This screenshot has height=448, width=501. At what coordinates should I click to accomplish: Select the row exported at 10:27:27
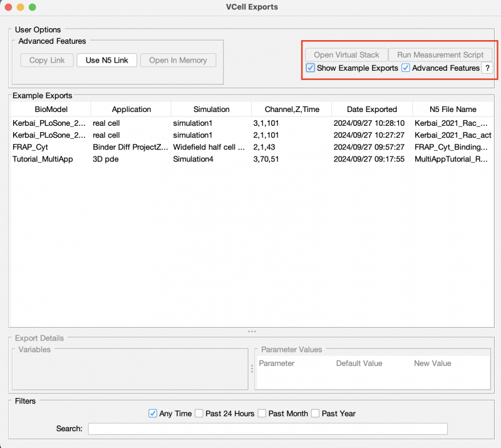tap(252, 135)
